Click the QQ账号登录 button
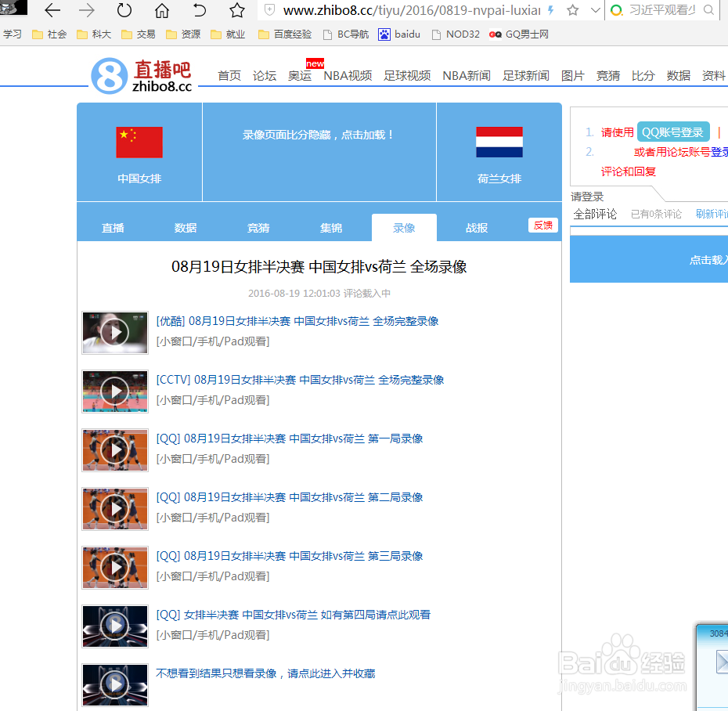This screenshot has width=728, height=711. 673,132
